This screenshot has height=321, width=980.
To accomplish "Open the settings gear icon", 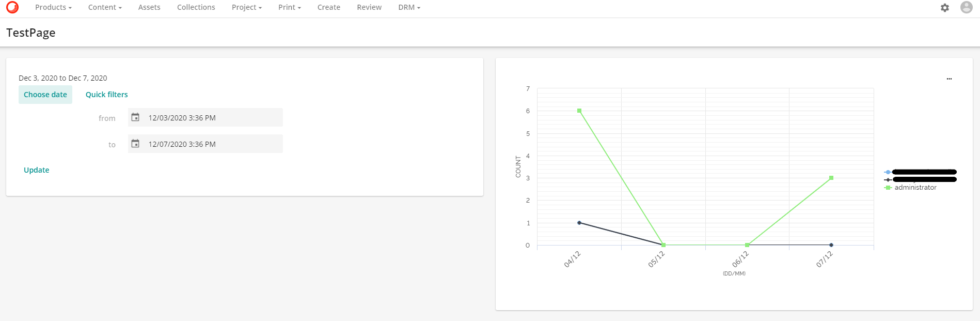I will [x=945, y=8].
